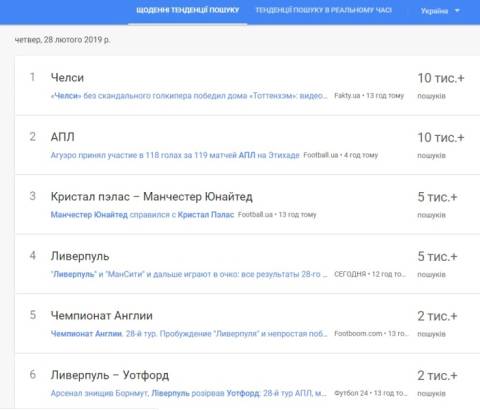
Task: Click rank number 3 beside Кристал пэлас
Action: coord(32,196)
